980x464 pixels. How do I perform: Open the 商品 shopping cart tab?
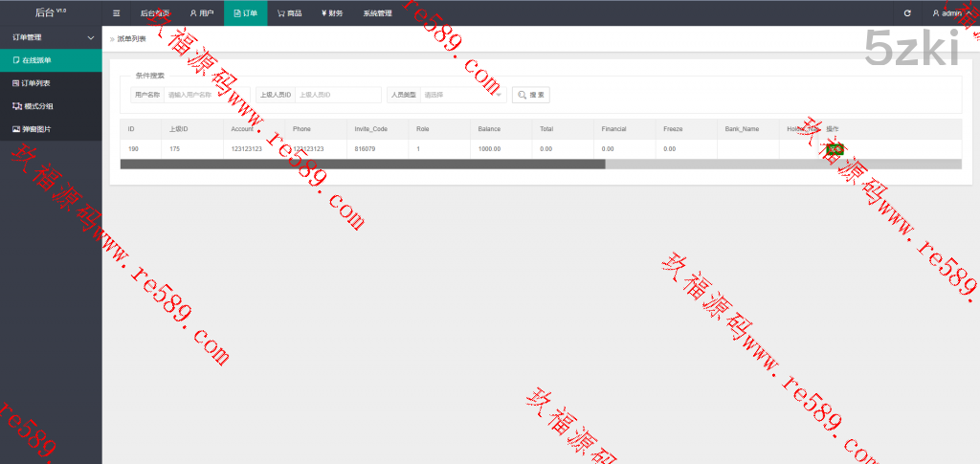click(288, 13)
